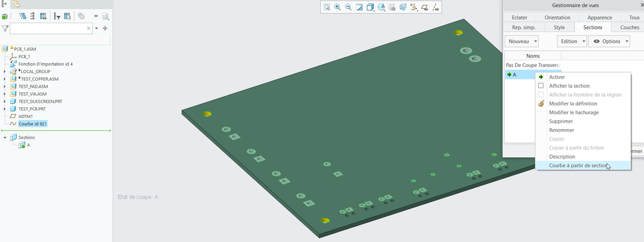The width and height of the screenshot is (644, 242).
Task: Open the Saved Orientations icon
Action: [x=381, y=7]
